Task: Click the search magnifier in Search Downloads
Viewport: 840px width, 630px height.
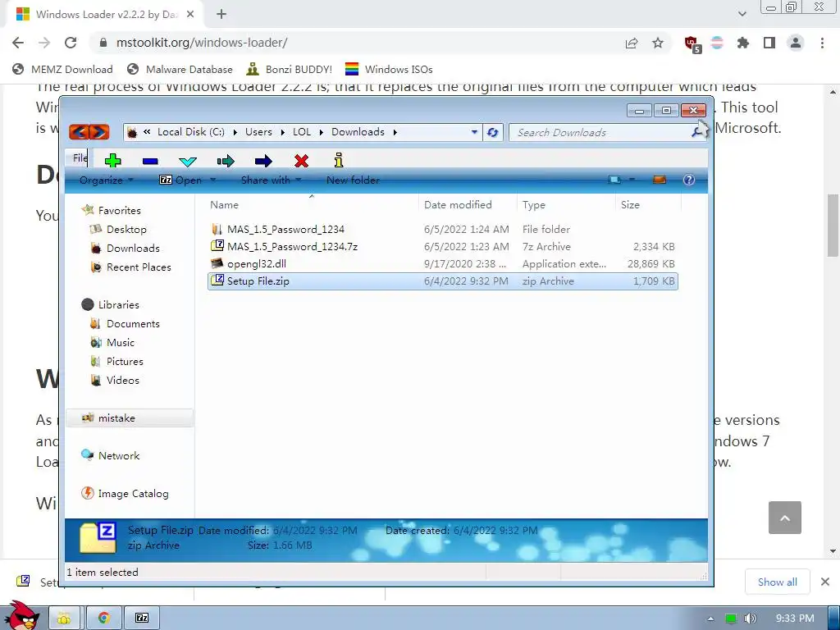Action: (x=697, y=132)
